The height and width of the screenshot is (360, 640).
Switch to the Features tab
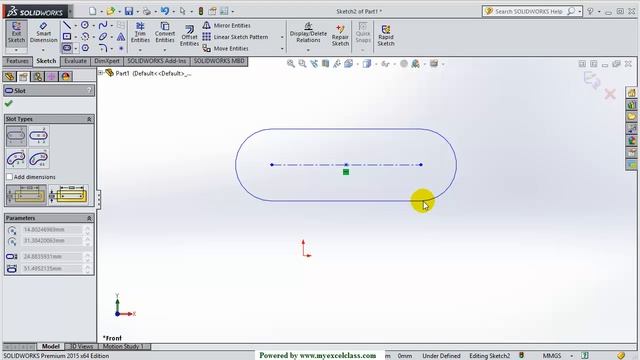18,61
